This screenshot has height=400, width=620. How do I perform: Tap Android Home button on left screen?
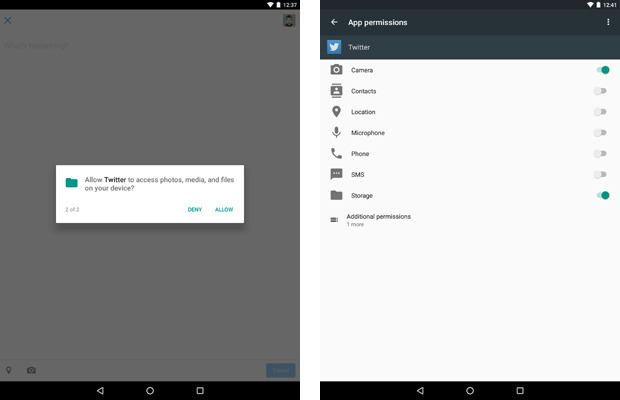(150, 391)
